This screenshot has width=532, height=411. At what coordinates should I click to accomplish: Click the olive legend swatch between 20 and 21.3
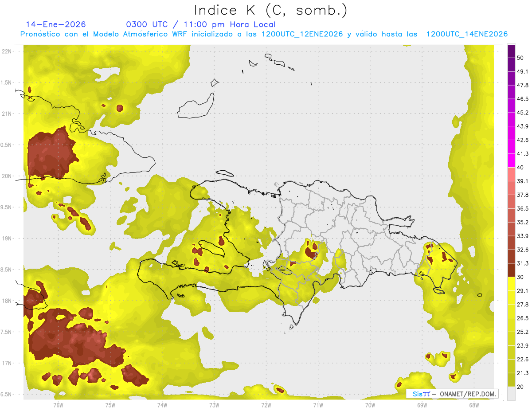pos(511,380)
